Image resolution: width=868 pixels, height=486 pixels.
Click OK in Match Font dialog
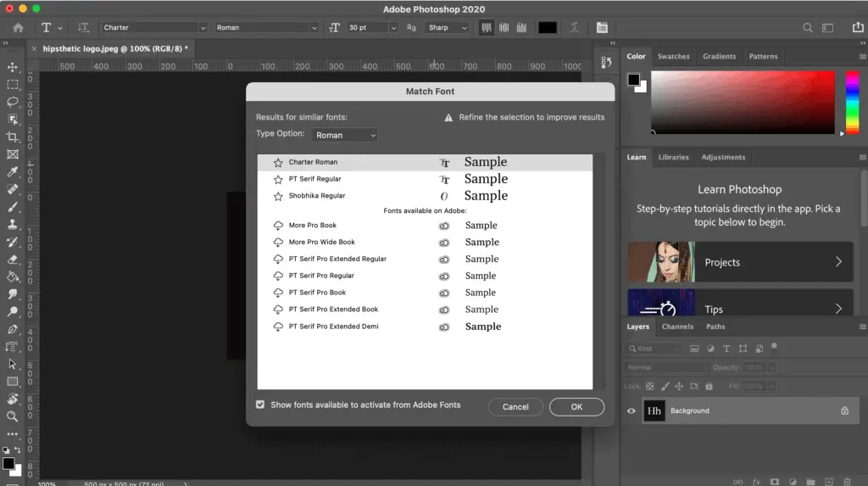pos(576,407)
